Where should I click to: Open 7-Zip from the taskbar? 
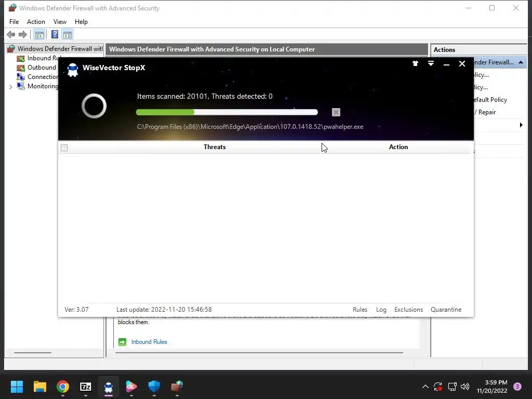(86, 387)
